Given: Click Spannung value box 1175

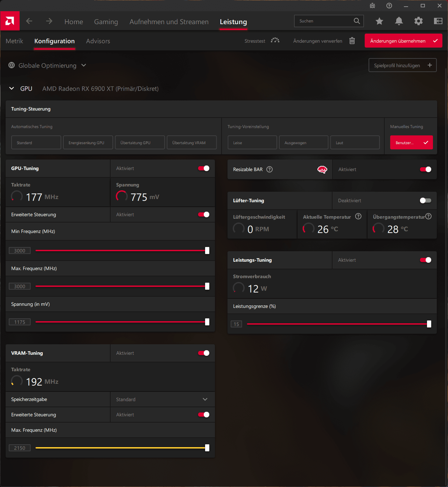Looking at the screenshot, I should 20,322.
